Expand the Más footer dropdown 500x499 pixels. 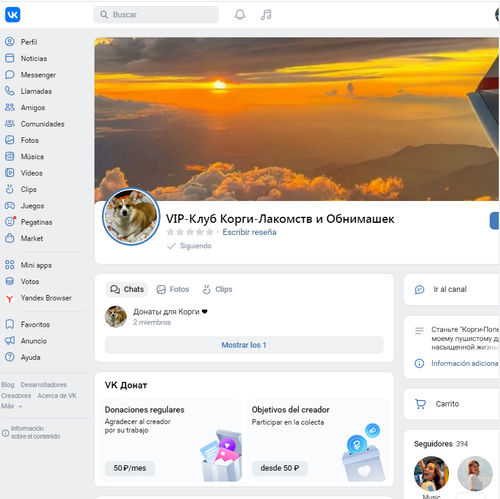[11, 406]
